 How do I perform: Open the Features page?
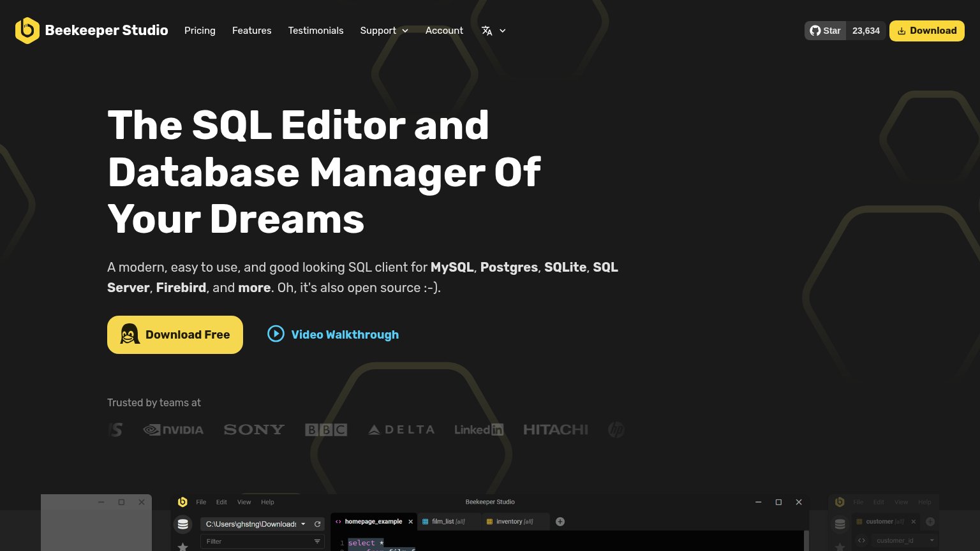[252, 31]
